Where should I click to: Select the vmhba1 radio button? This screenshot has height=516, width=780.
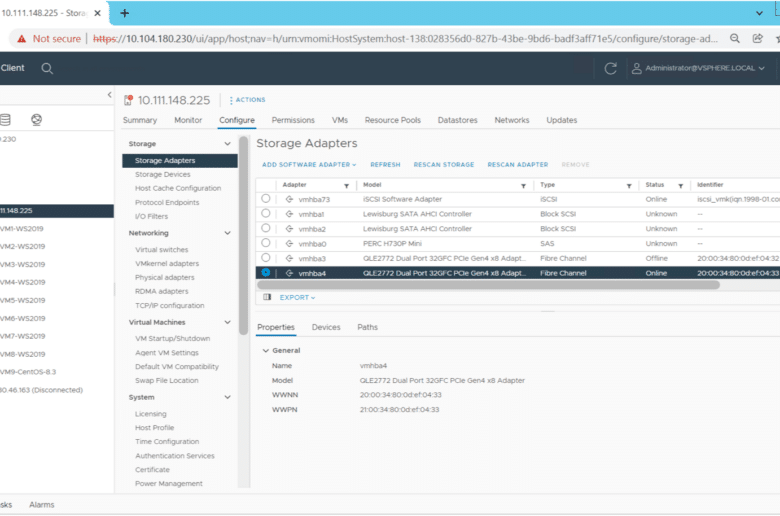coord(266,213)
